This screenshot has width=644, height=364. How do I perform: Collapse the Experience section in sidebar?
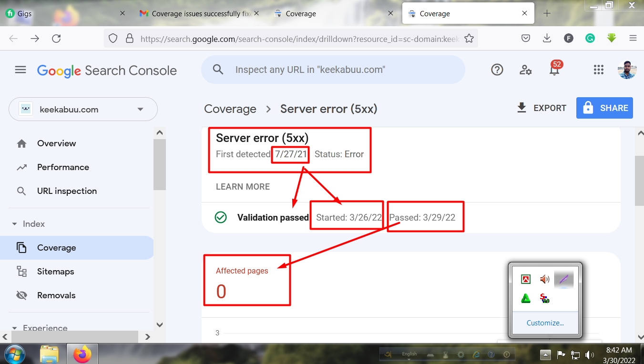pyautogui.click(x=14, y=328)
